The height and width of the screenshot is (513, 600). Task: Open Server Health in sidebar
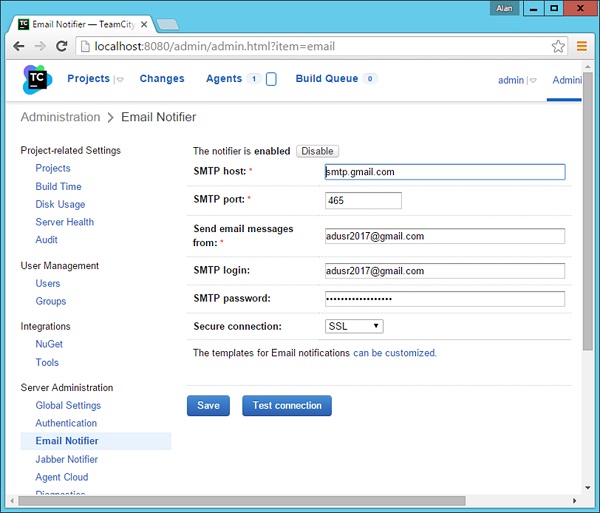click(x=65, y=222)
